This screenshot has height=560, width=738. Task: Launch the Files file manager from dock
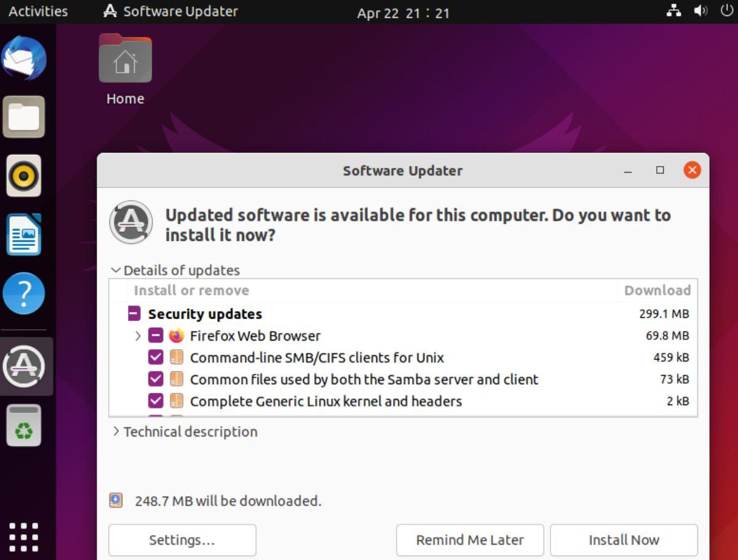click(x=25, y=116)
